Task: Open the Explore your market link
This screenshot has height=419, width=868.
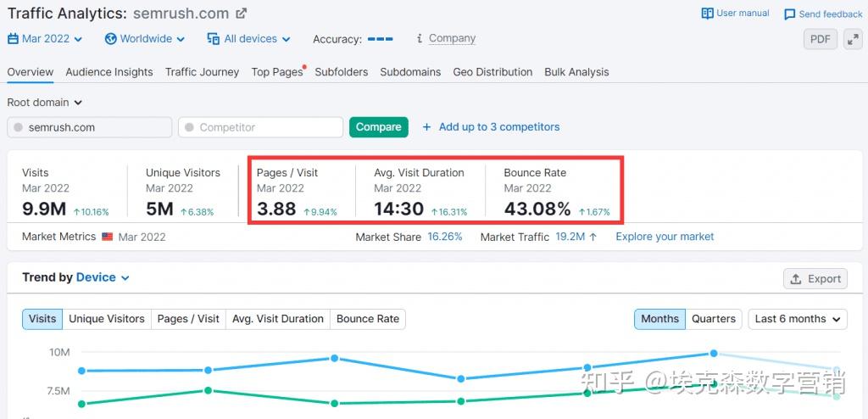Action: [x=665, y=237]
